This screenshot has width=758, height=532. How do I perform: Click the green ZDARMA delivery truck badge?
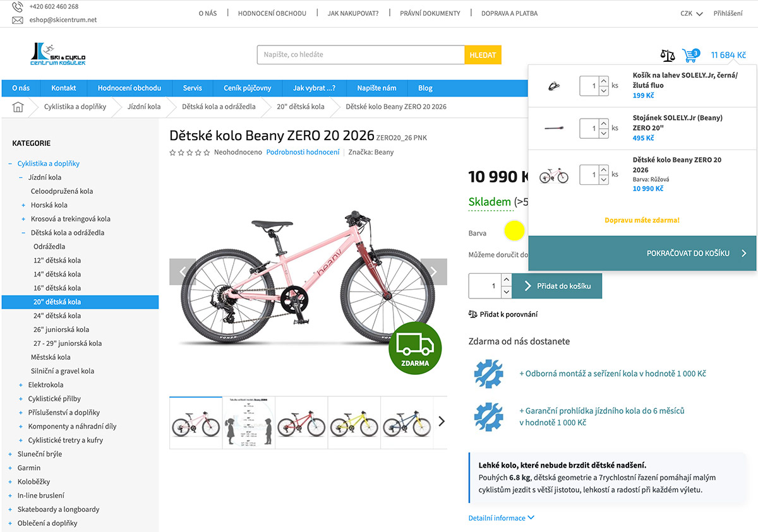(x=415, y=349)
